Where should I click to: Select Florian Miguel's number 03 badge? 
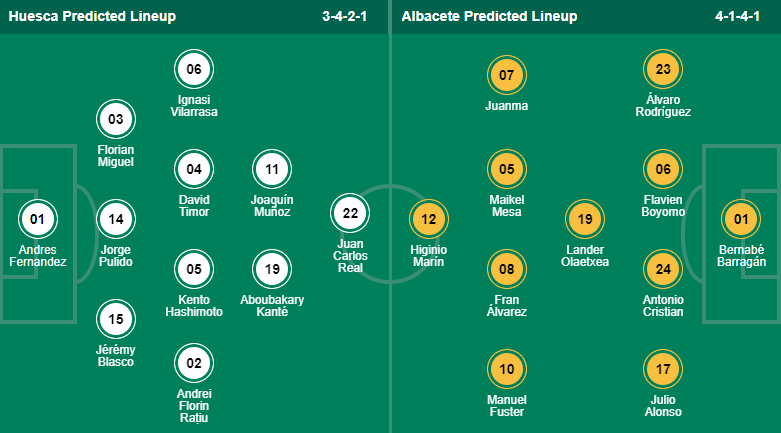coord(116,120)
